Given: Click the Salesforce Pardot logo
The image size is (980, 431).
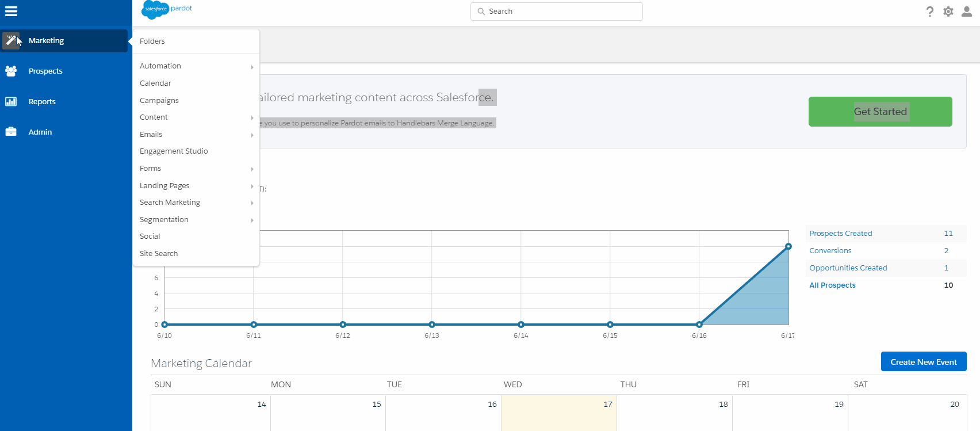Looking at the screenshot, I should (x=167, y=9).
